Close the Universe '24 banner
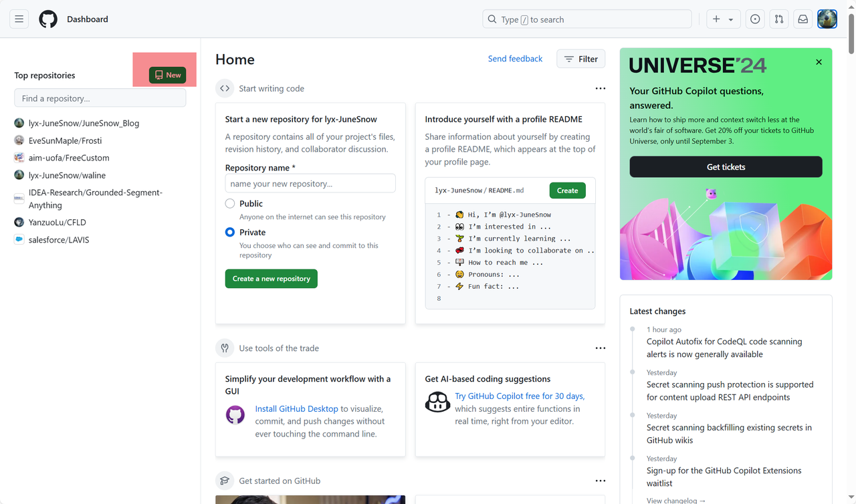The image size is (856, 504). tap(819, 62)
